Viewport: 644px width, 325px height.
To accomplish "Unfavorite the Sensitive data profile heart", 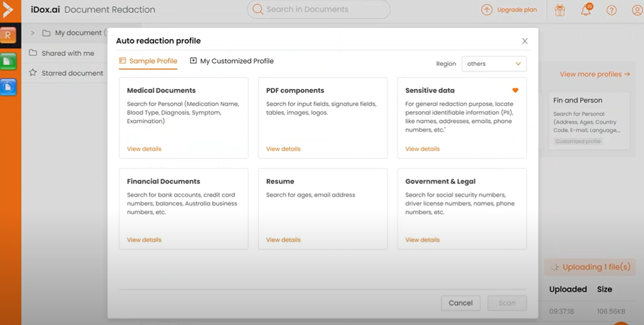I will coord(515,90).
